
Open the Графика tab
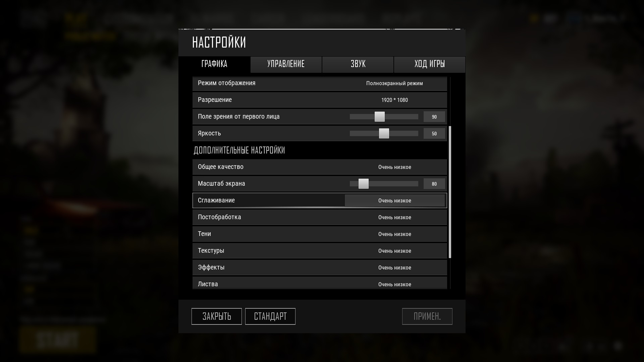[x=214, y=64]
